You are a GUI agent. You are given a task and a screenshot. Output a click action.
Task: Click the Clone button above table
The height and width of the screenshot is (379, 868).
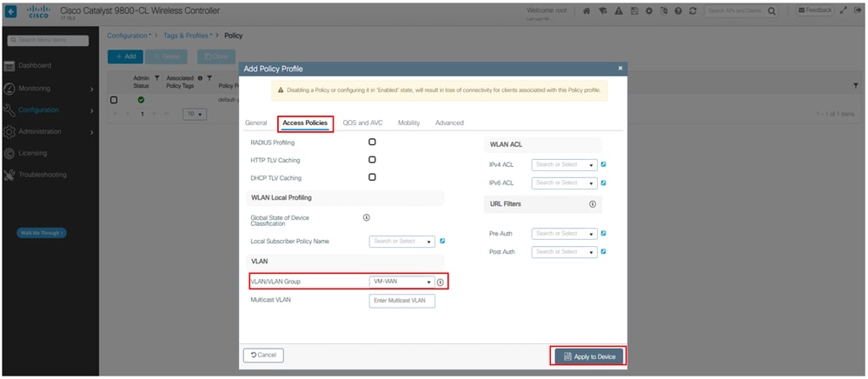(216, 57)
